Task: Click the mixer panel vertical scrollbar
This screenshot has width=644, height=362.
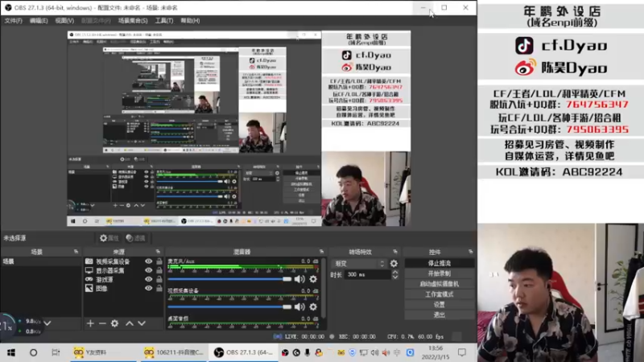Action: pos(324,287)
